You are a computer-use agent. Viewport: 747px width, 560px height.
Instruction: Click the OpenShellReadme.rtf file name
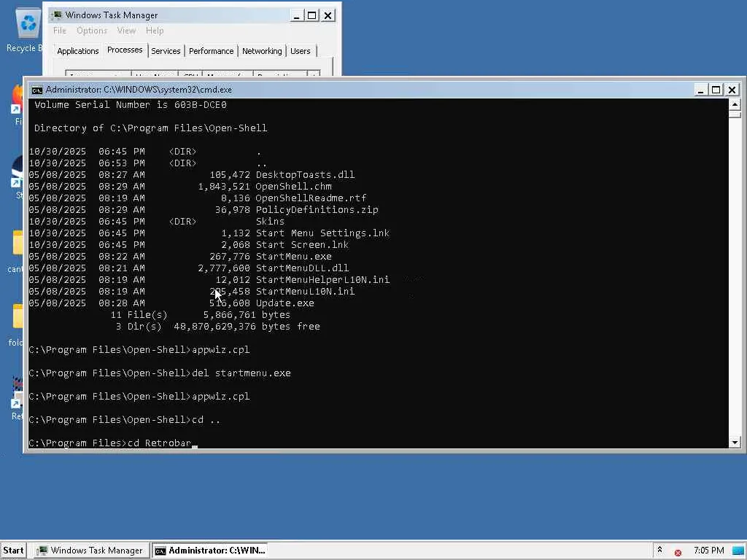311,198
